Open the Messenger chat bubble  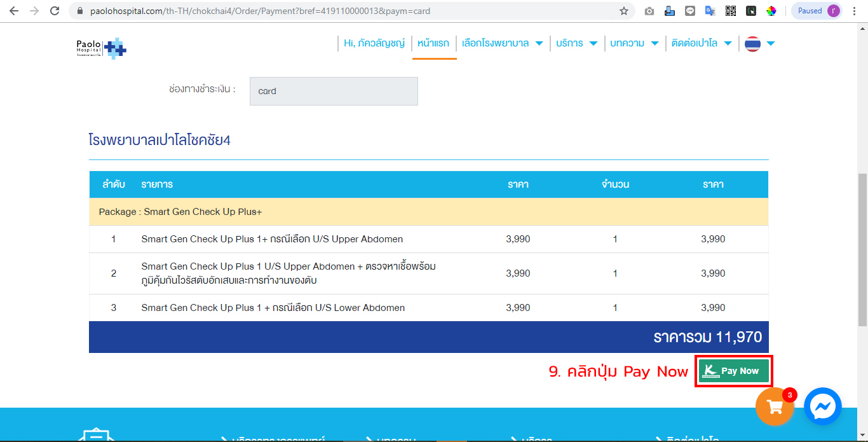tap(823, 406)
